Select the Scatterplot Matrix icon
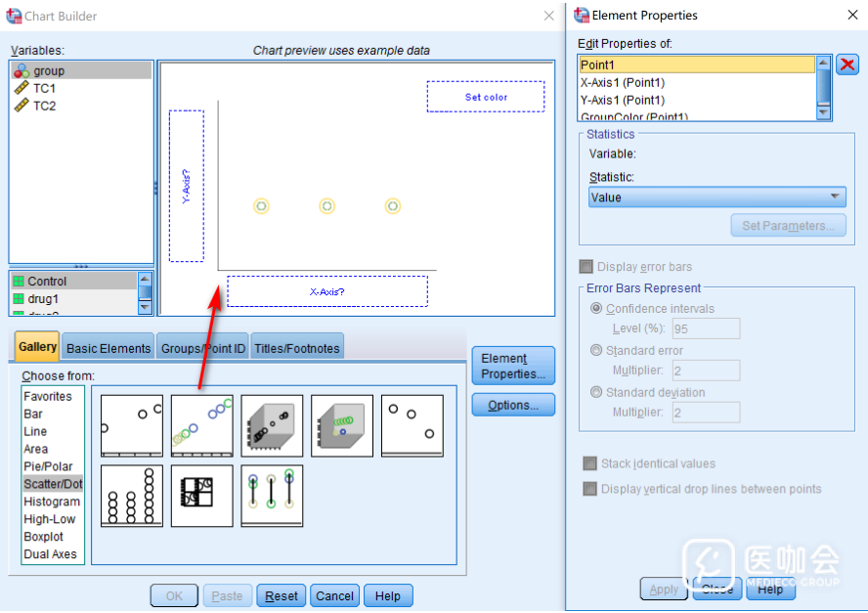The width and height of the screenshot is (868, 613). click(x=202, y=496)
